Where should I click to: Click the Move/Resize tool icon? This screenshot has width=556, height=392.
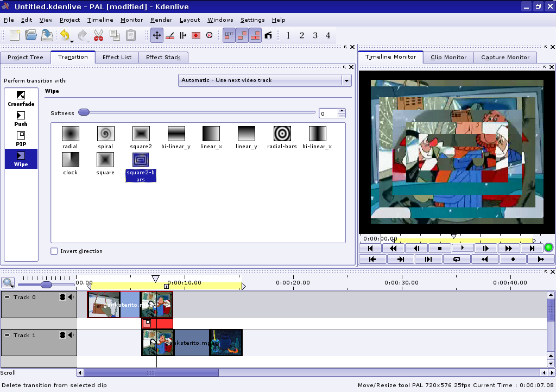156,35
